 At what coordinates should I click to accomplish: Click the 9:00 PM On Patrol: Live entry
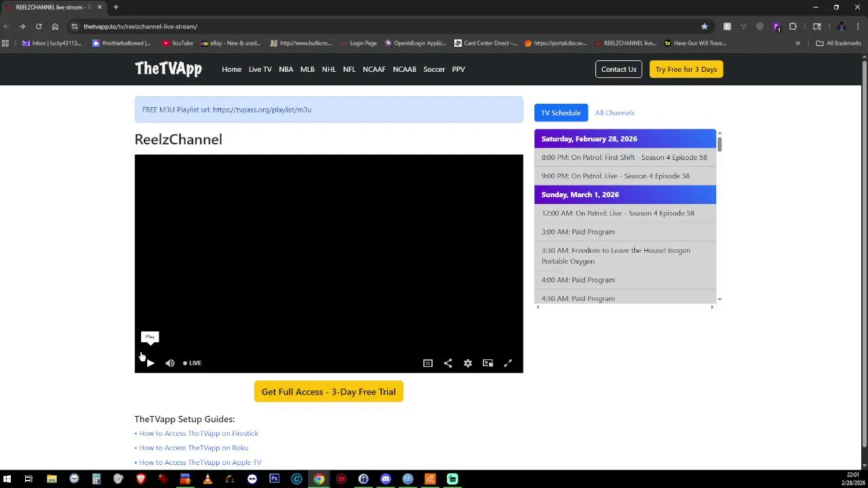625,176
